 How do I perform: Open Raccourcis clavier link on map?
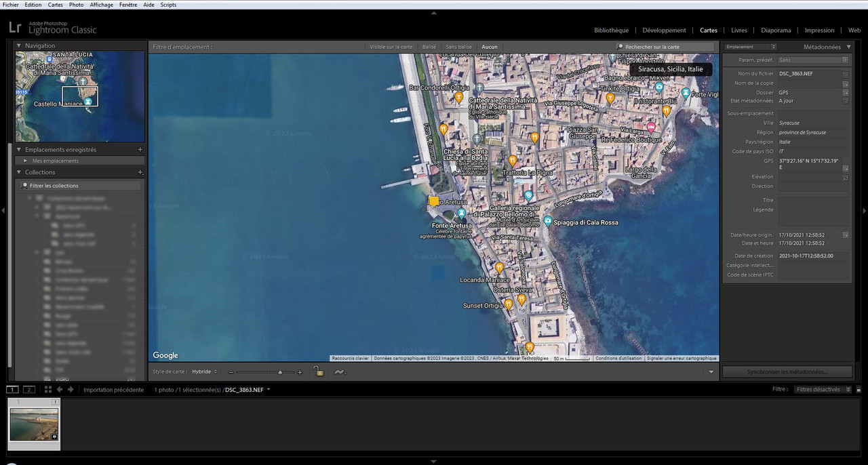click(350, 358)
